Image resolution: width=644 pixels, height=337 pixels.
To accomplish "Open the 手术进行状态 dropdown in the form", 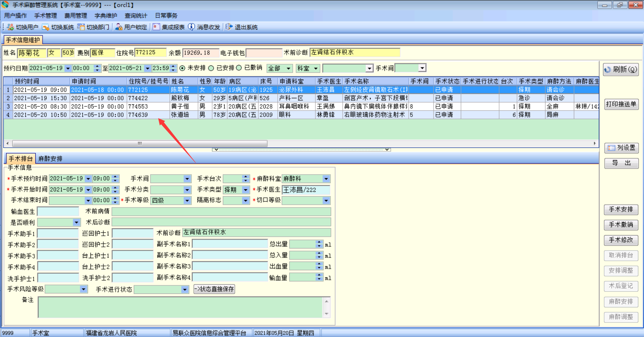I will [185, 289].
